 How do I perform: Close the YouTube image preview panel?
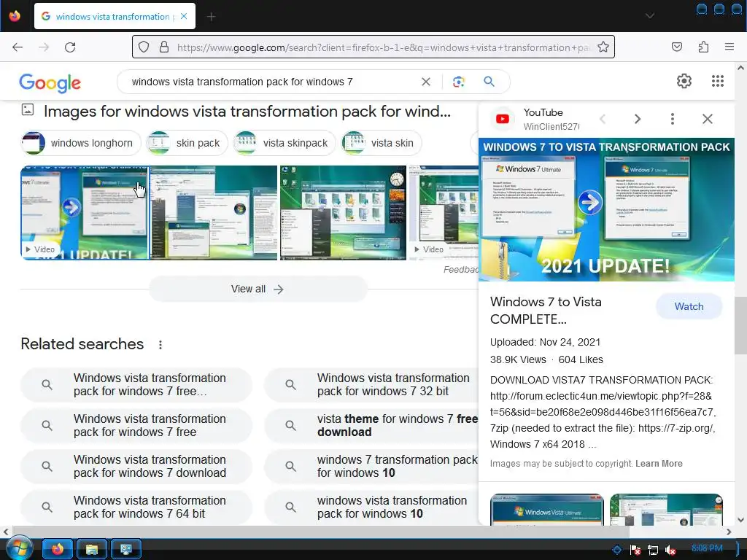pos(708,119)
